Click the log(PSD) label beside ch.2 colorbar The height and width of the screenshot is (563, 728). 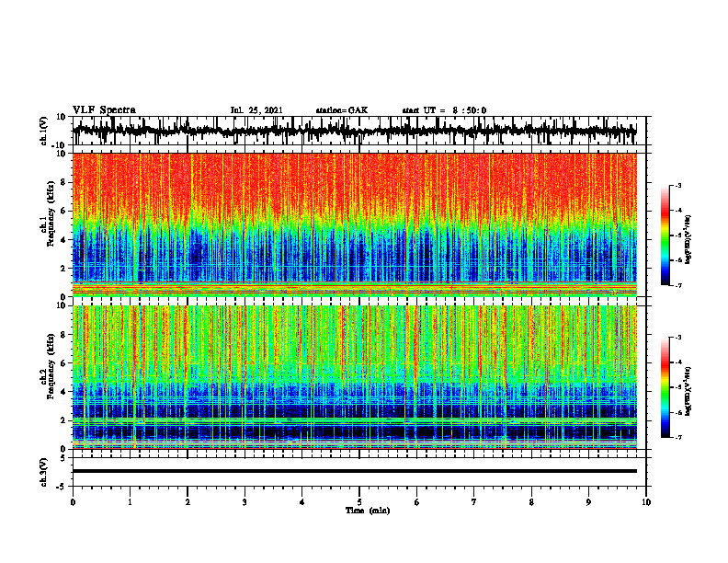coord(688,391)
